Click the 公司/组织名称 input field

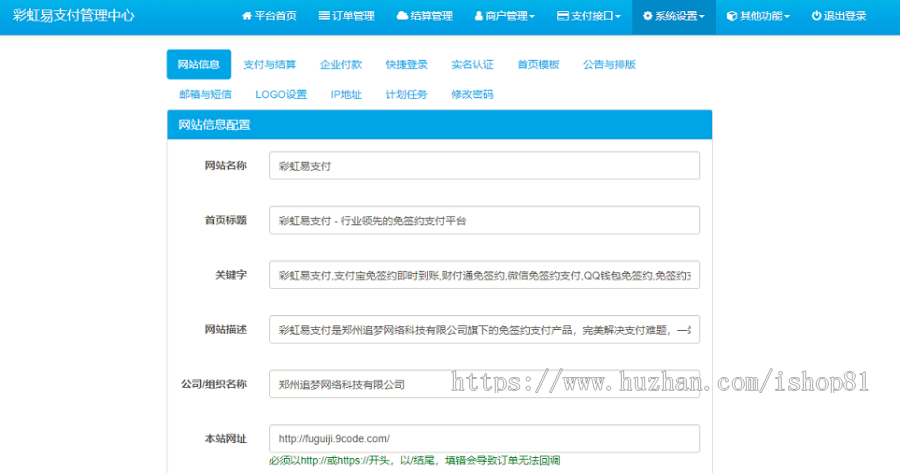[x=484, y=384]
